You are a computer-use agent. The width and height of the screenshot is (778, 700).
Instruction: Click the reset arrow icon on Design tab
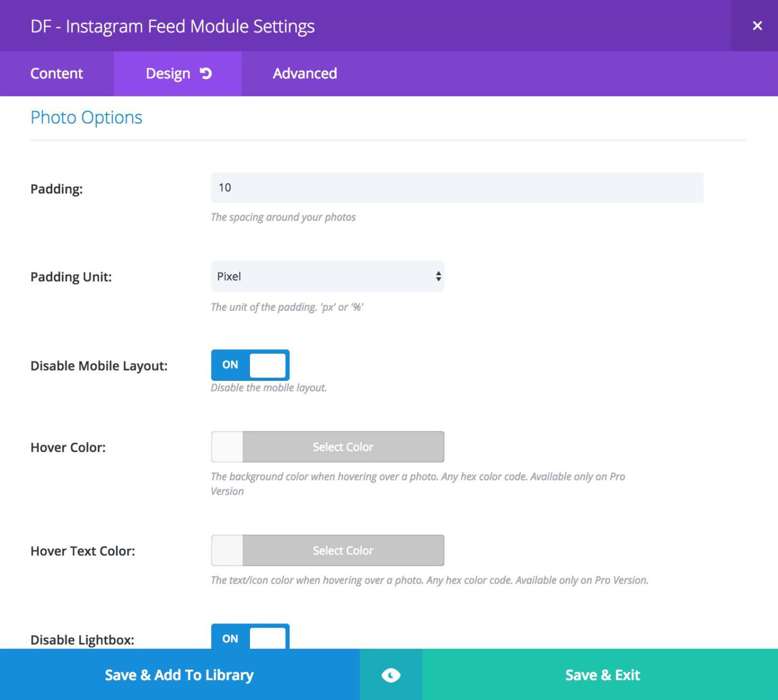coord(206,73)
